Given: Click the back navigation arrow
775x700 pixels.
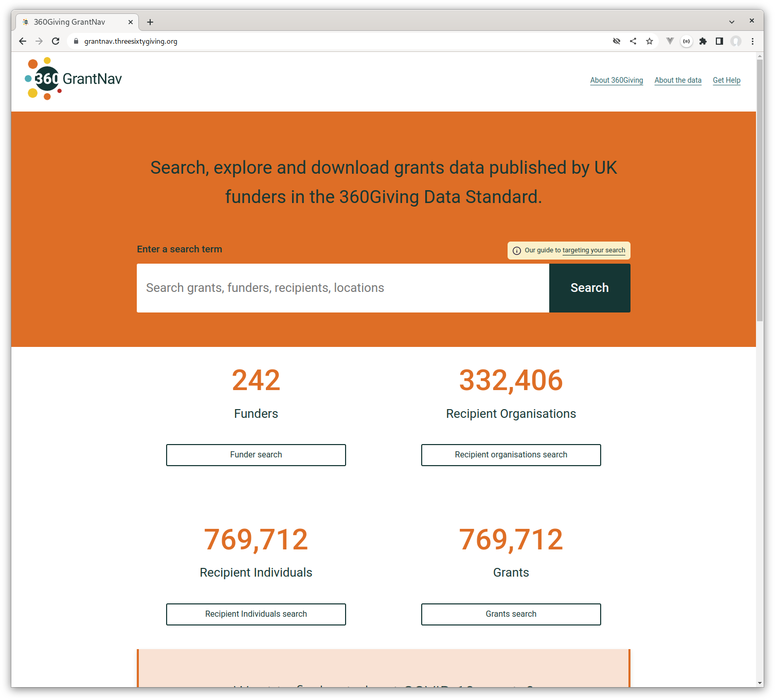Looking at the screenshot, I should (x=22, y=41).
